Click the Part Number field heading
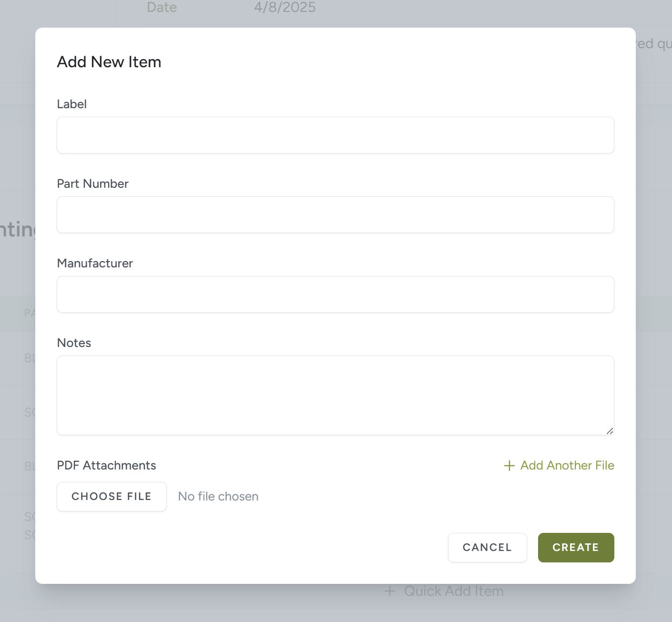This screenshot has width=672, height=622. (92, 184)
